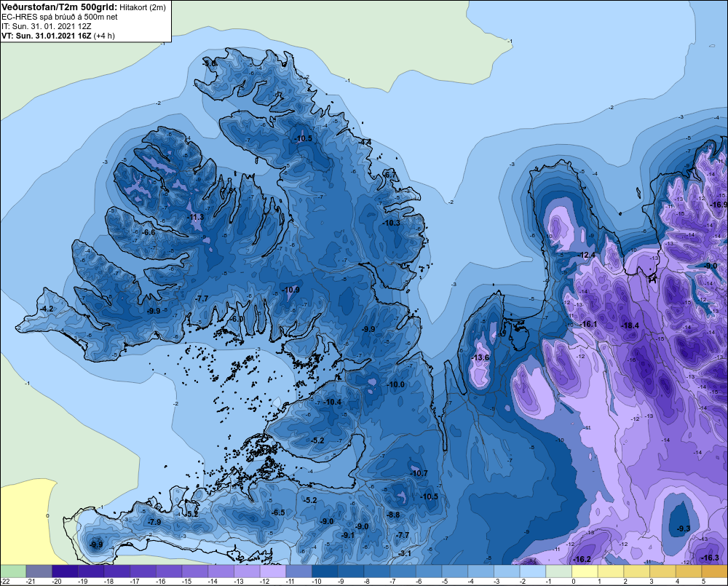728x586 pixels.
Task: Click the -18.4 temperature label
Action: [x=630, y=325]
